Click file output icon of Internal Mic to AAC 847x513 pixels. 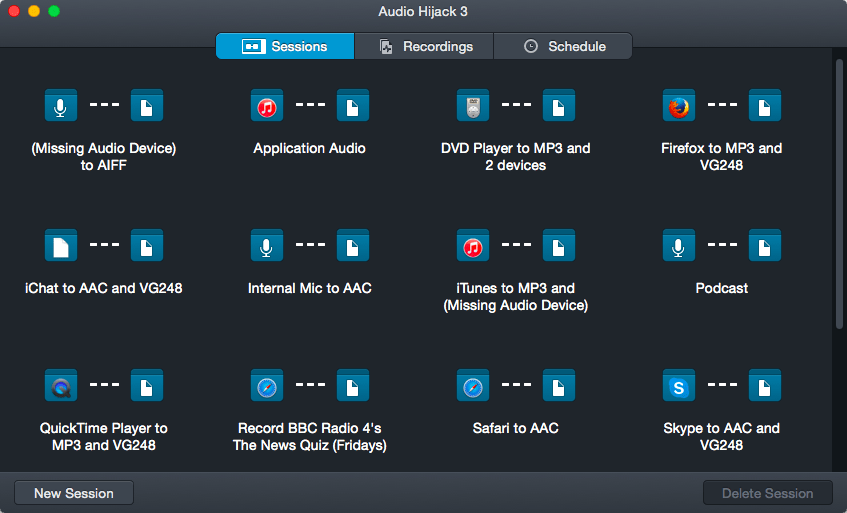tap(353, 246)
